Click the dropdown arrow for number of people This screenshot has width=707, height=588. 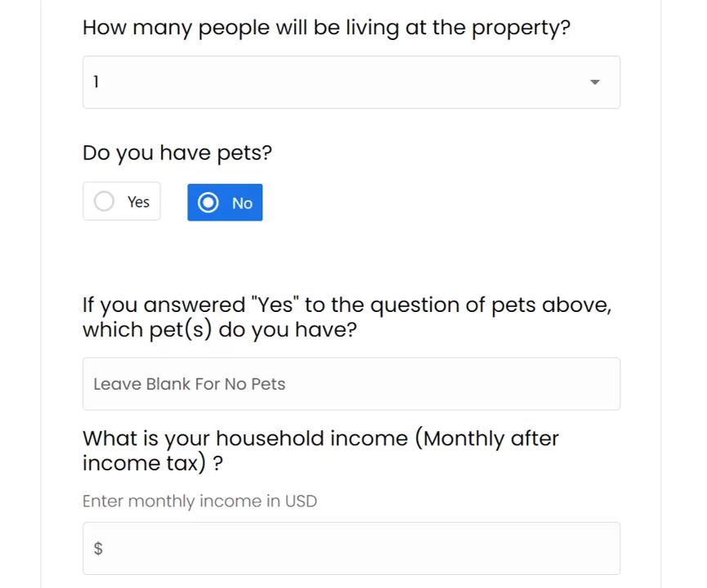(x=595, y=82)
